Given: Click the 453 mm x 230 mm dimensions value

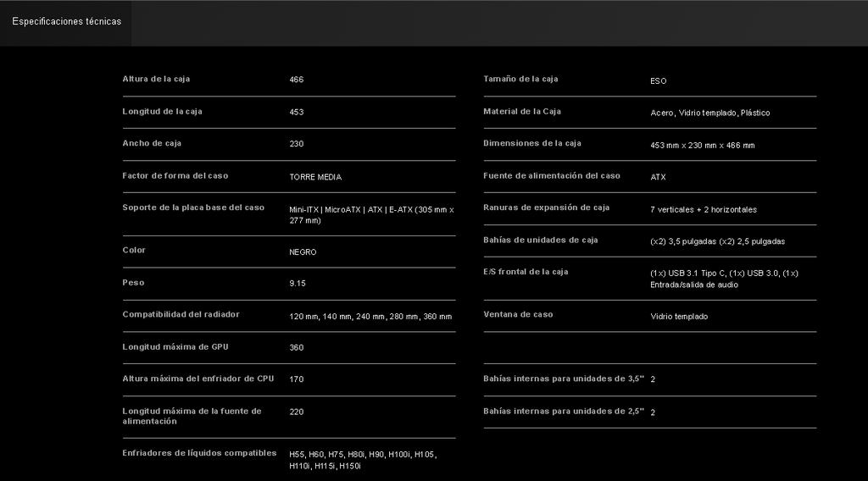Looking at the screenshot, I should point(702,146).
